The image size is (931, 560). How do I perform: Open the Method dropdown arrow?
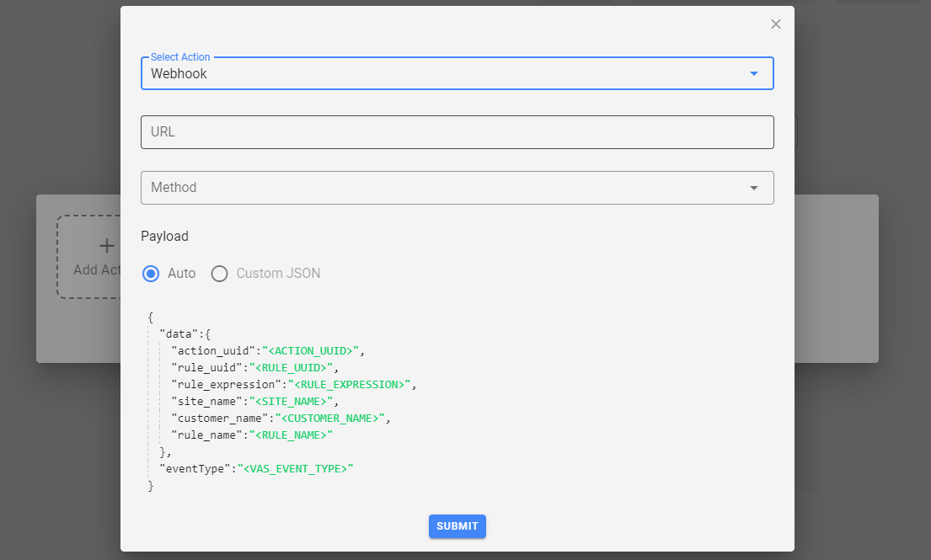(x=753, y=188)
